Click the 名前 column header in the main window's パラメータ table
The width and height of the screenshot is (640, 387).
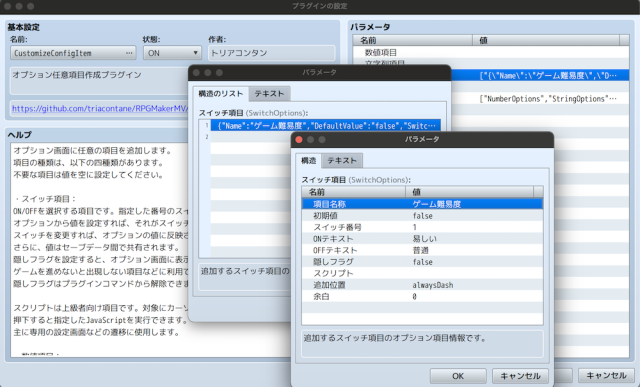(413, 40)
